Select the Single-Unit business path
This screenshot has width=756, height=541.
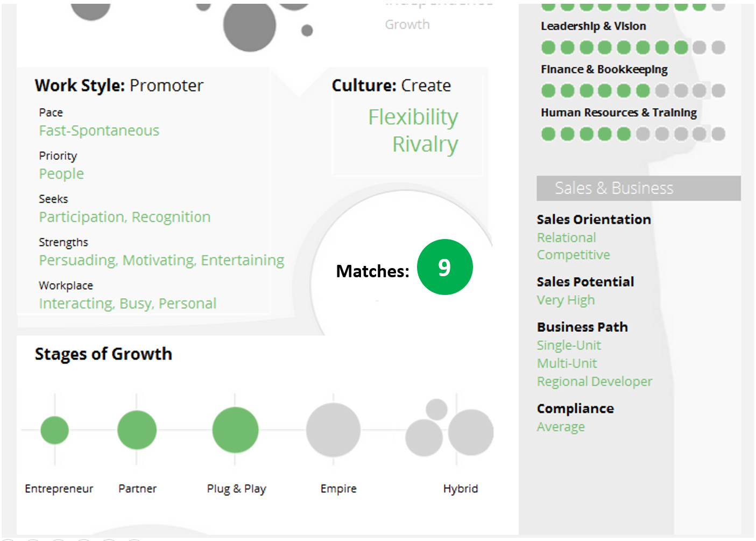(569, 345)
